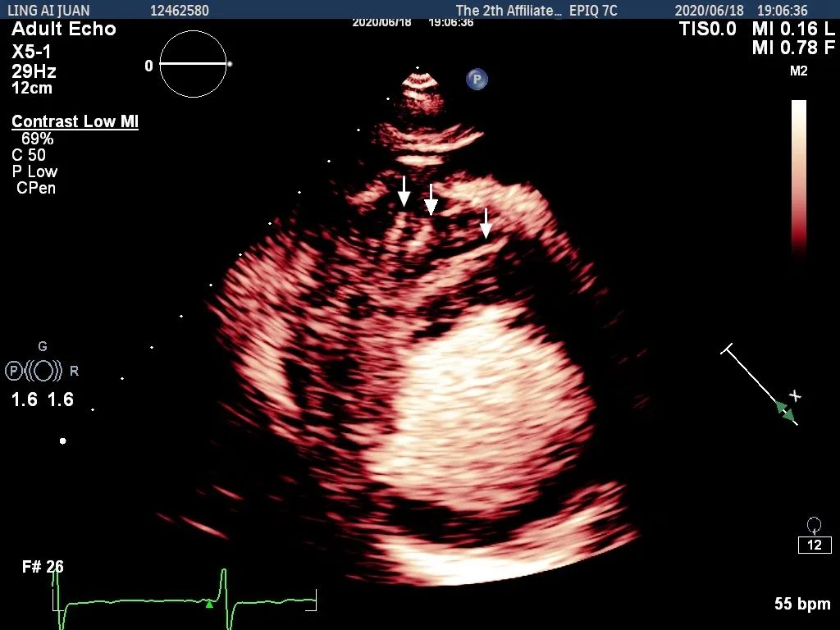Click the persistence and smoothing G/P/R icon

coord(41,371)
